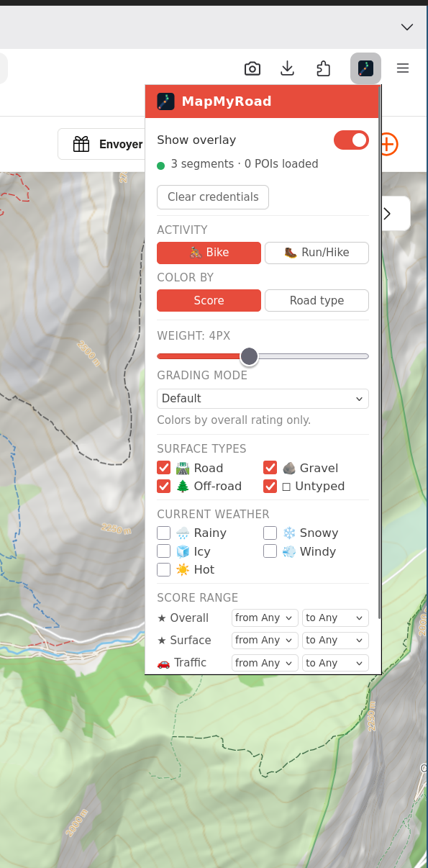Open the Grading mode dropdown
This screenshot has height=868, width=428.
pos(263,399)
